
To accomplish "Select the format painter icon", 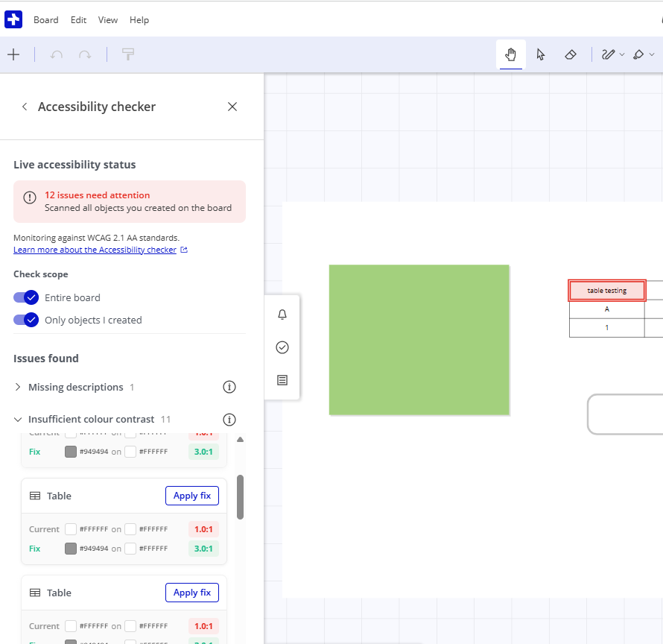I will click(x=128, y=54).
